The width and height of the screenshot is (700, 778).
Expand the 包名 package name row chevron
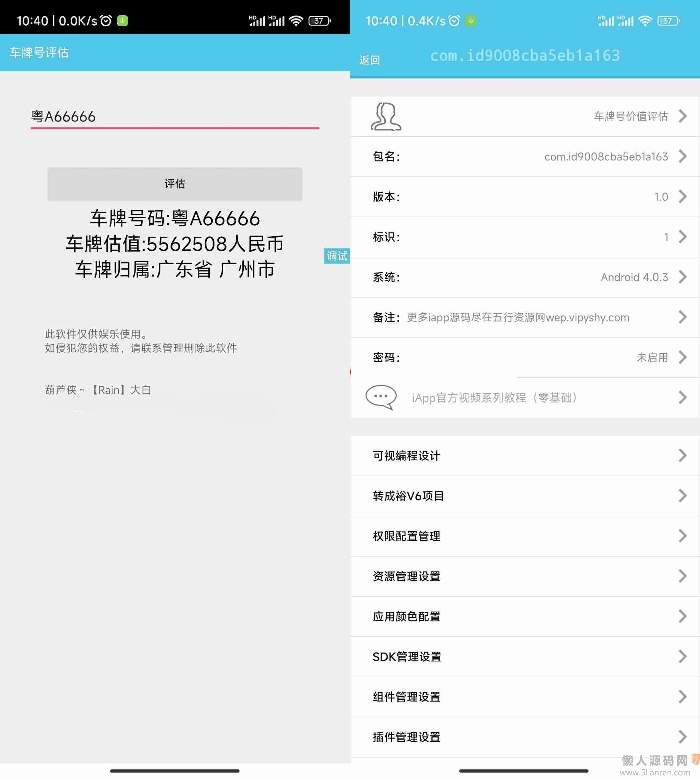click(683, 157)
